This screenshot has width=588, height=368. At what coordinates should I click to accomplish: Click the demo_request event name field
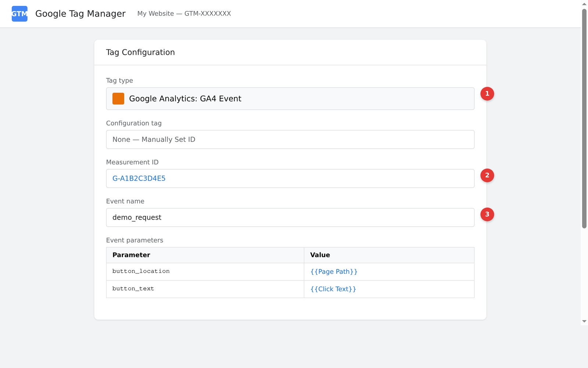[290, 217]
